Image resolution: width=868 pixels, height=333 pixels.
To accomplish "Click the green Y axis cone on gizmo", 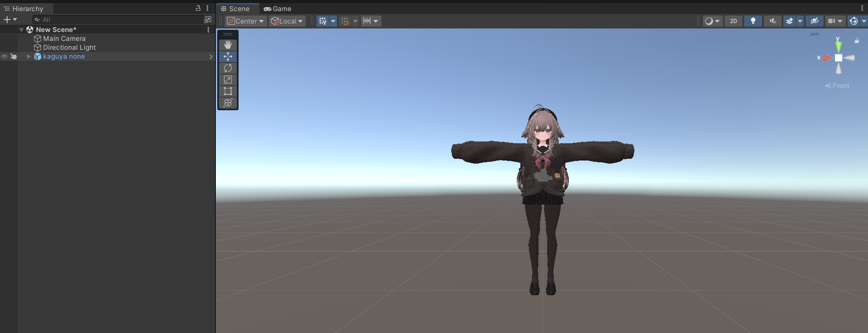I will [839, 47].
